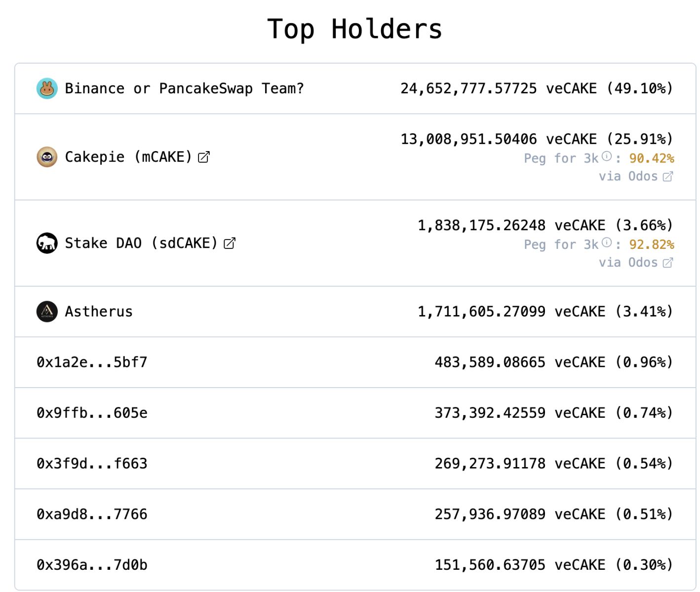Select the 0x396a...7d0b holder address
The width and height of the screenshot is (700, 592).
click(92, 565)
